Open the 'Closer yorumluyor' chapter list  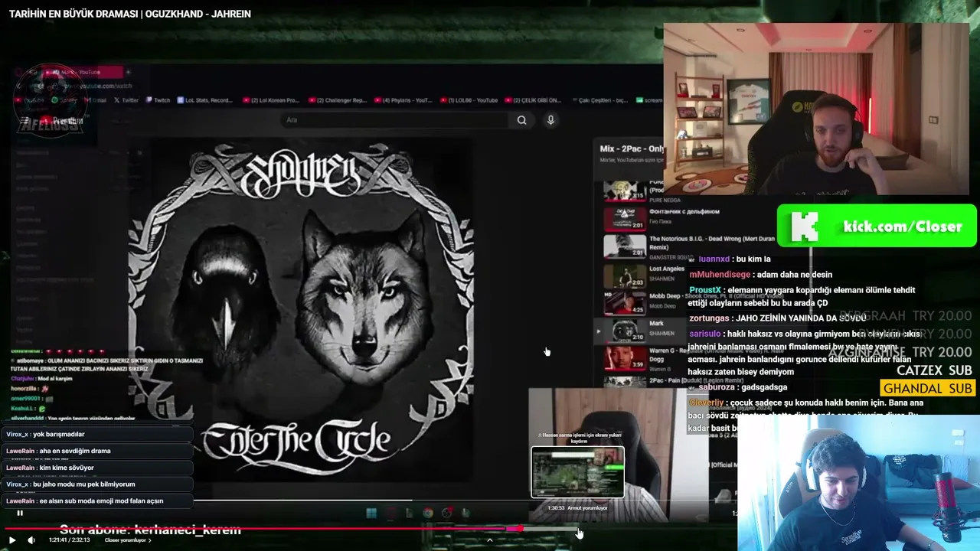tap(128, 540)
